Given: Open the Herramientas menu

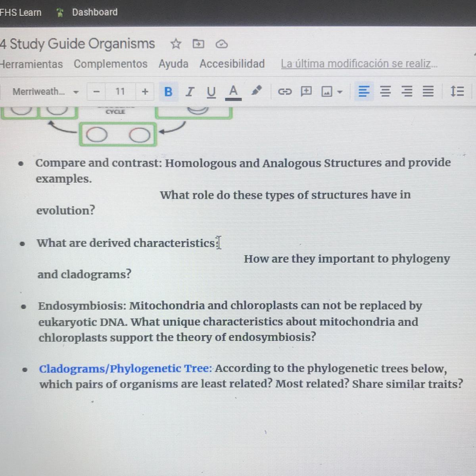Looking at the screenshot, I should 31,64.
